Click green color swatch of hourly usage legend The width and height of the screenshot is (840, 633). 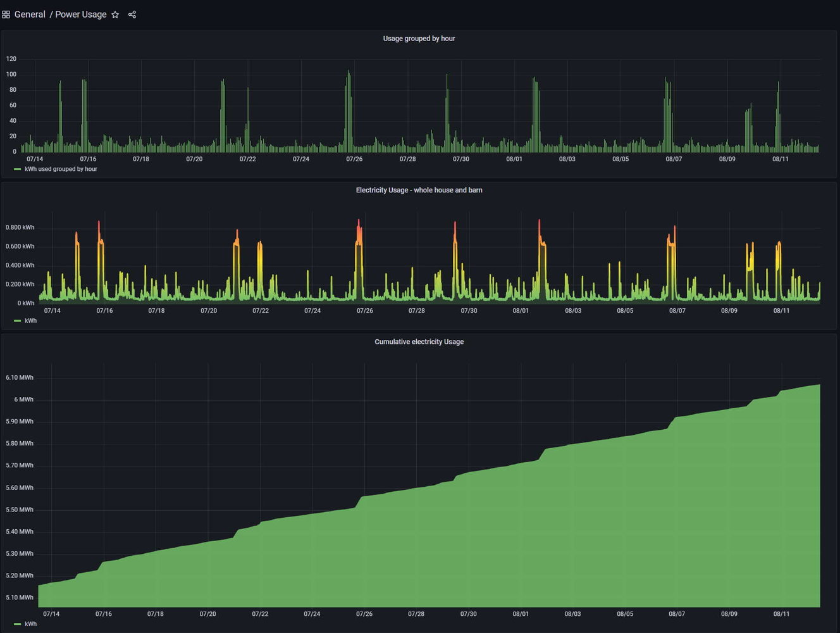17,170
